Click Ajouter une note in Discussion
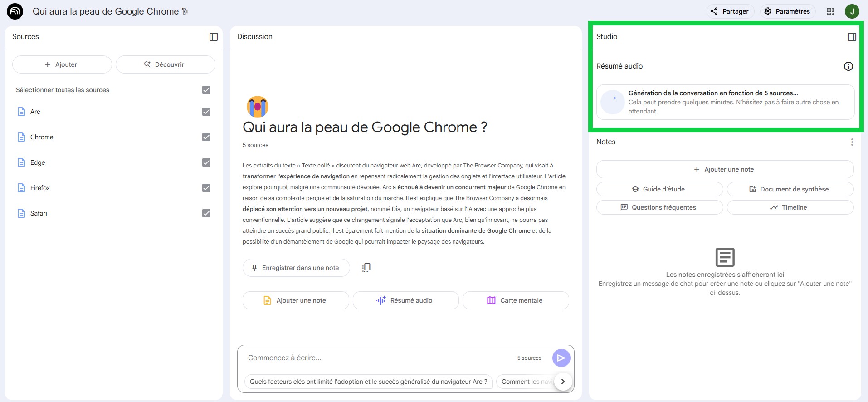Image resolution: width=868 pixels, height=402 pixels. click(x=296, y=300)
